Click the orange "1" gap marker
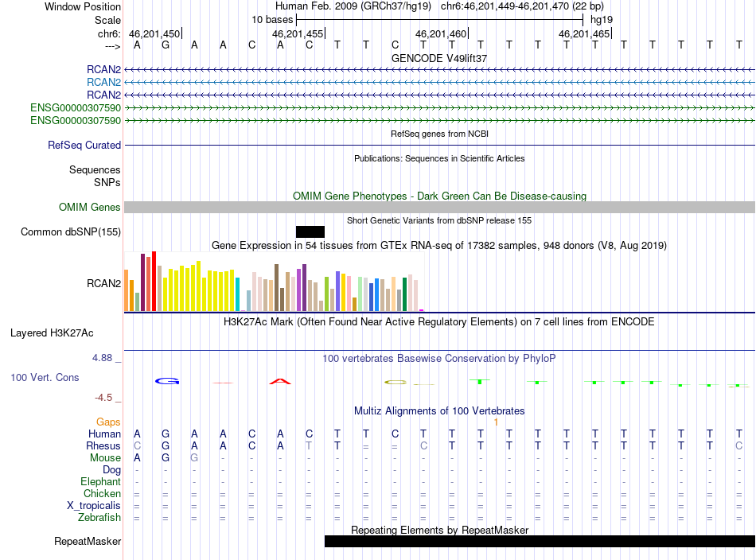Image resolution: width=756 pixels, height=560 pixels. click(496, 422)
